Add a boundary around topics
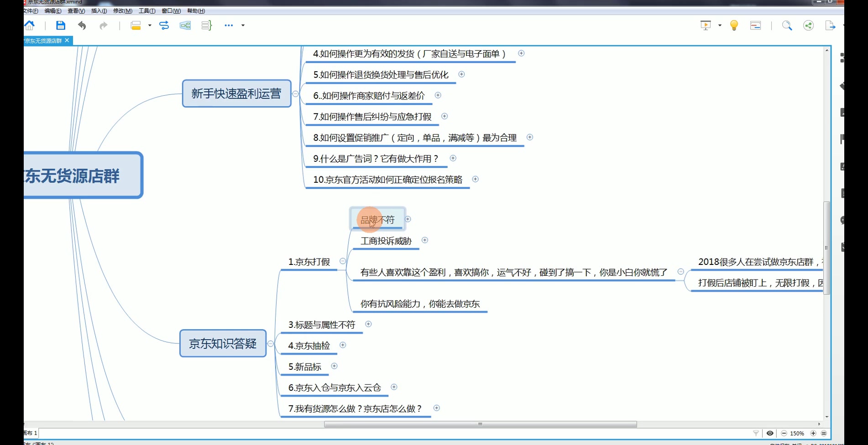This screenshot has height=445, width=868. [185, 26]
